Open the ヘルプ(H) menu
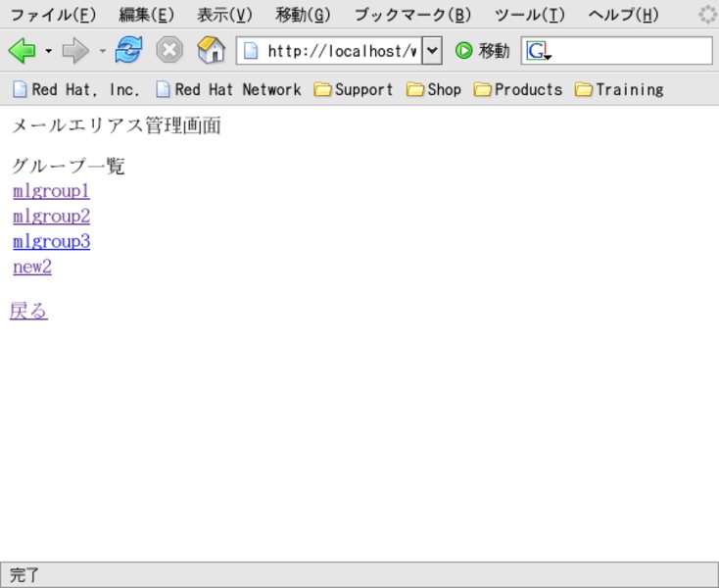 (x=624, y=15)
